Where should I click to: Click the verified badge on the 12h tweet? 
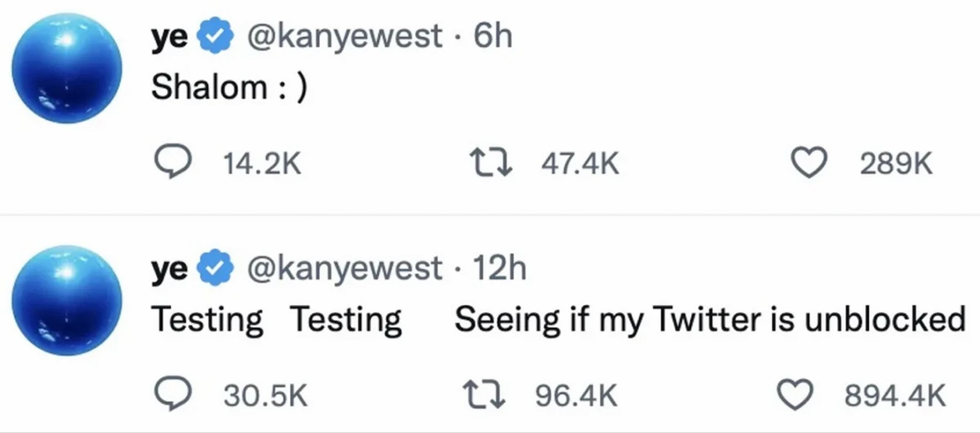point(216,268)
